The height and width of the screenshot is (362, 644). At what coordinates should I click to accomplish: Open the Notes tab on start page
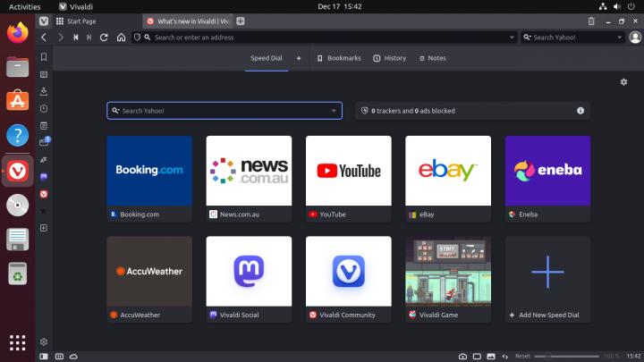click(432, 58)
